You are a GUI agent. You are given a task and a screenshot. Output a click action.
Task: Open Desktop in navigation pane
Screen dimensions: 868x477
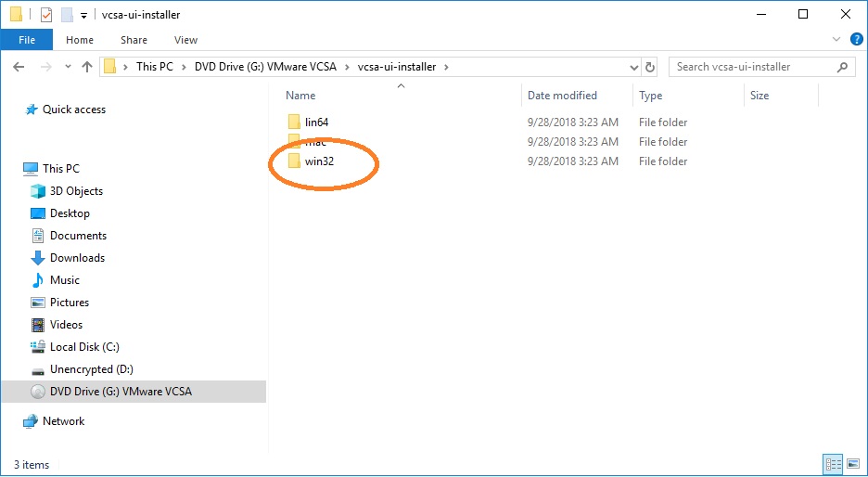click(70, 213)
